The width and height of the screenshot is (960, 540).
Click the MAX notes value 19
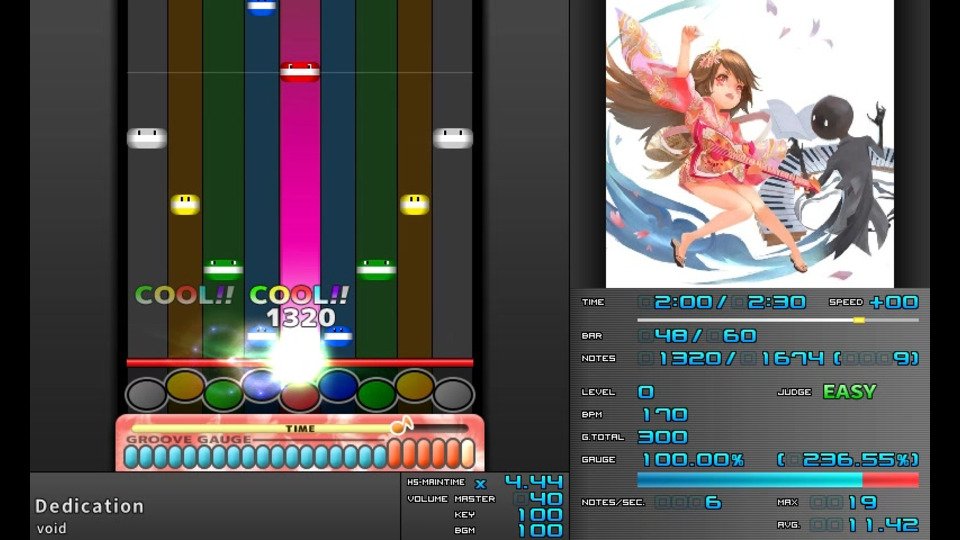click(863, 503)
